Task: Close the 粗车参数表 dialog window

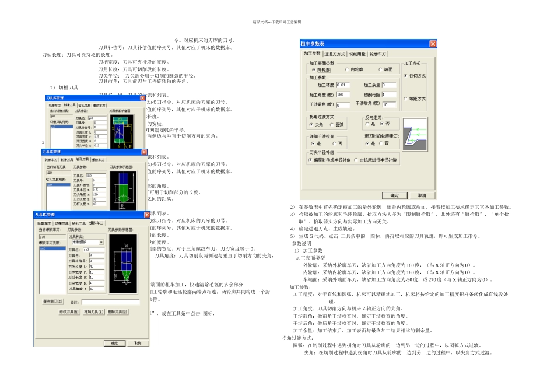Action: [x=433, y=44]
